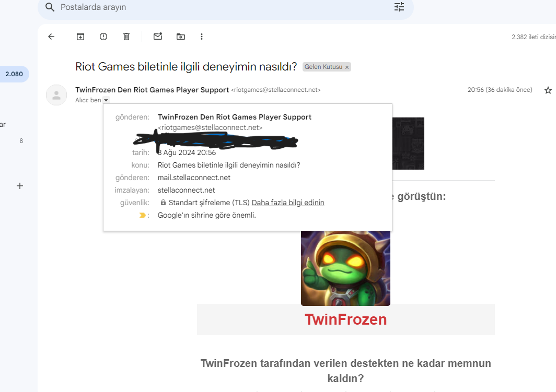Open Daha fazla bilgi edinin link
The image size is (556, 392).
(x=288, y=203)
